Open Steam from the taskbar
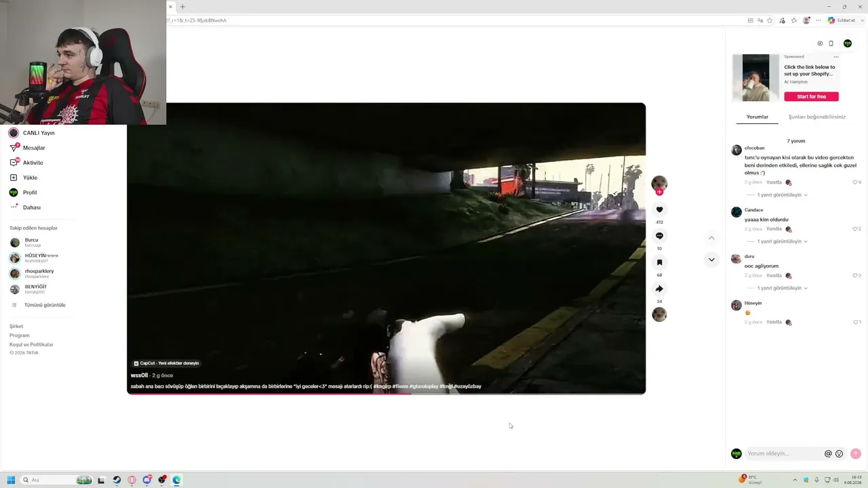868x488 pixels. point(117,480)
